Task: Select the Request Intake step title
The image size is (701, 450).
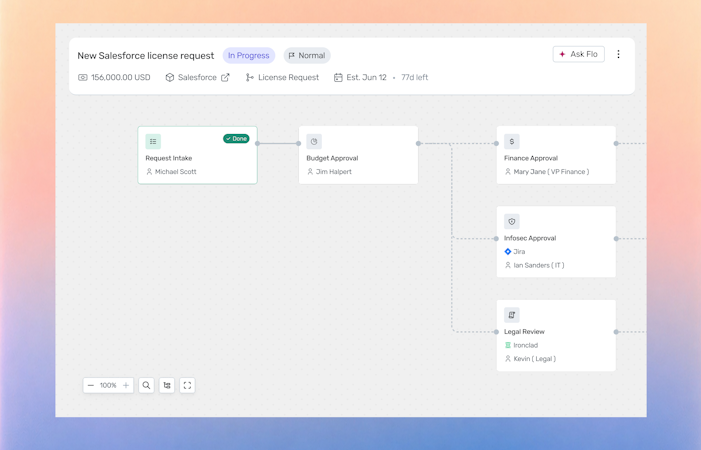Action: pyautogui.click(x=169, y=158)
